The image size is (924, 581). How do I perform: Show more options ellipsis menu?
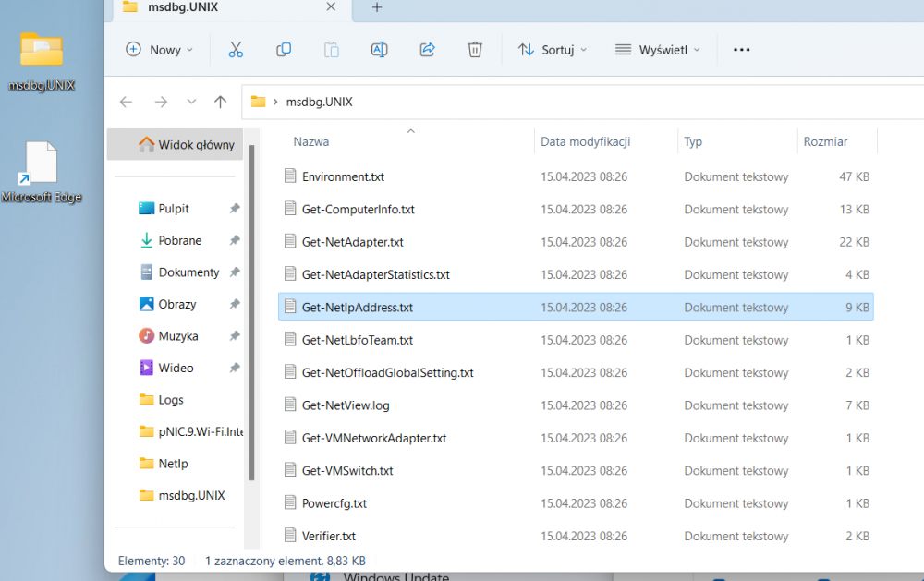click(741, 50)
